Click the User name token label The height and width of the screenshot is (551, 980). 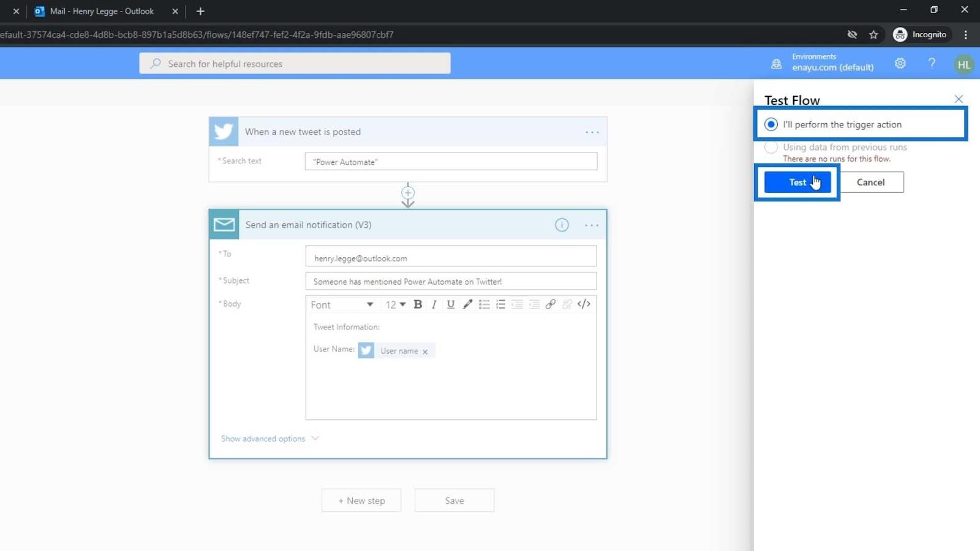pos(399,351)
